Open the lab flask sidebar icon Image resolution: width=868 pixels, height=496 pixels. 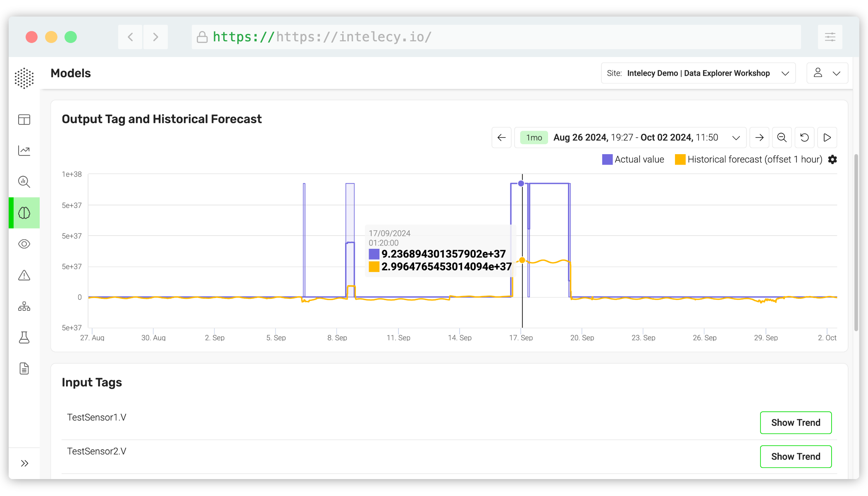tap(24, 337)
